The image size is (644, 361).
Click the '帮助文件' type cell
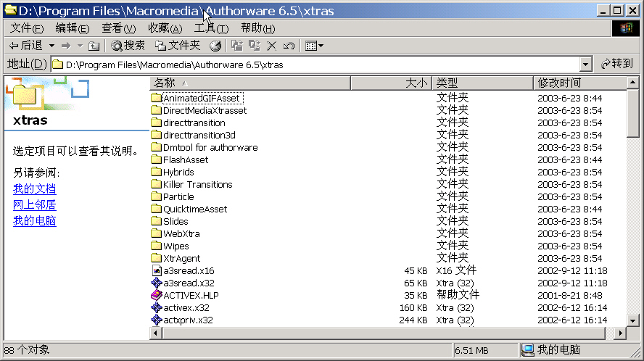(x=458, y=295)
